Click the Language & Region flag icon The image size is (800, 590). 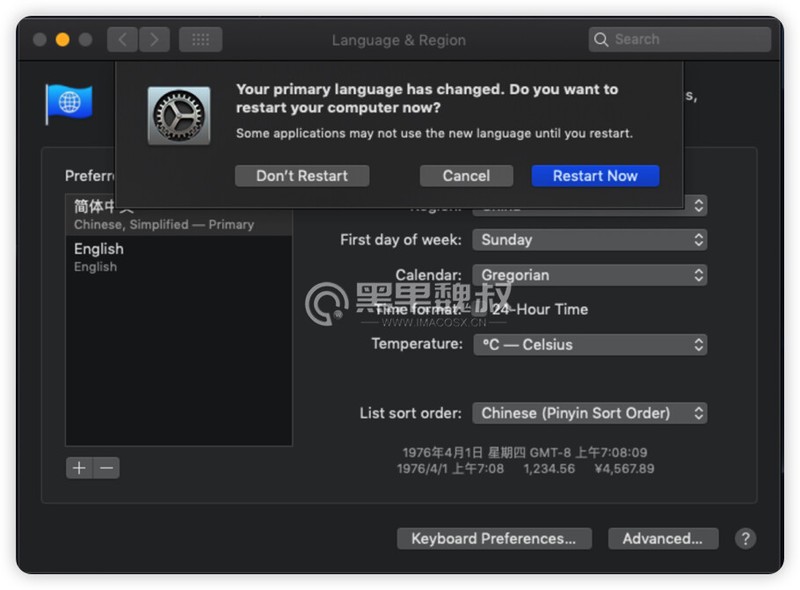69,104
